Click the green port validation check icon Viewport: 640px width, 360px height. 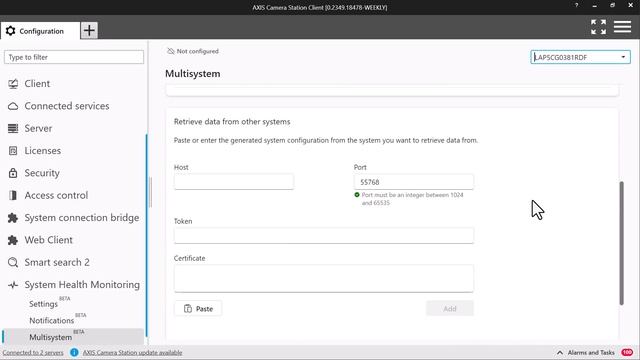pyautogui.click(x=357, y=195)
